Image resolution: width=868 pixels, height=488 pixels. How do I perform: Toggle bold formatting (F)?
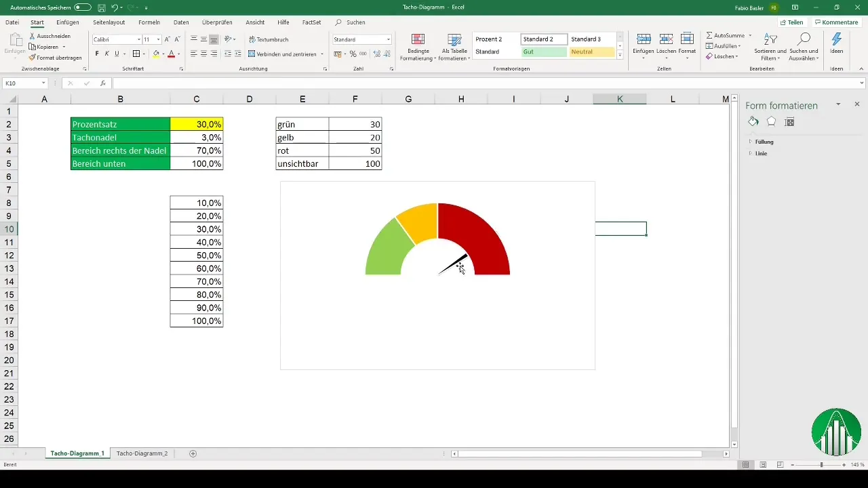pyautogui.click(x=97, y=54)
